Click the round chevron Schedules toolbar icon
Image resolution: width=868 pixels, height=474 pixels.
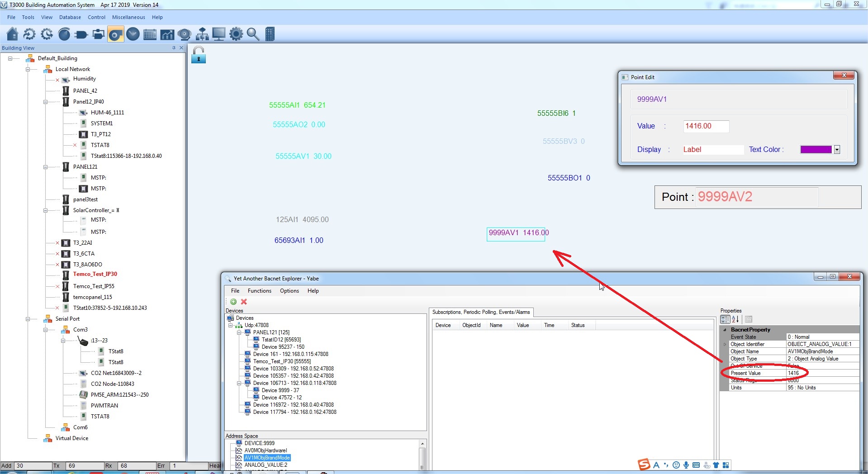[133, 34]
